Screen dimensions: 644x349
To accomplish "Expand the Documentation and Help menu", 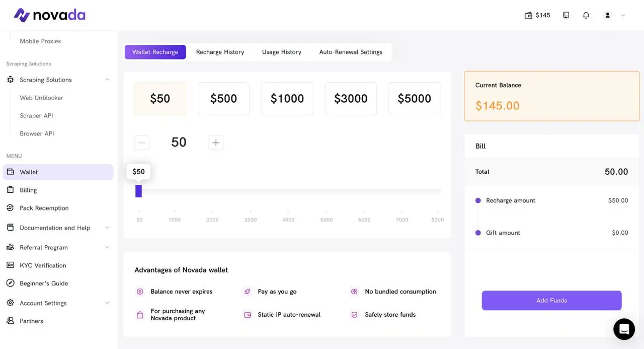I will pyautogui.click(x=107, y=228).
